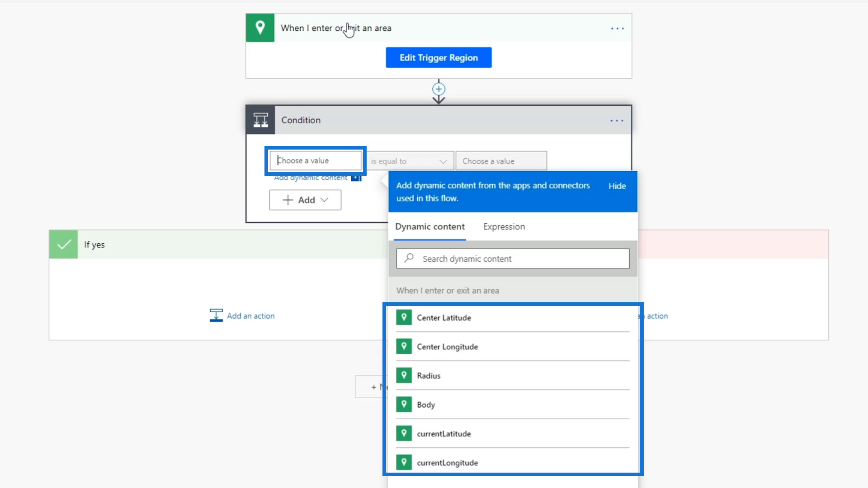Select the Center Longitude dynamic value
The image size is (868, 488).
[513, 347]
